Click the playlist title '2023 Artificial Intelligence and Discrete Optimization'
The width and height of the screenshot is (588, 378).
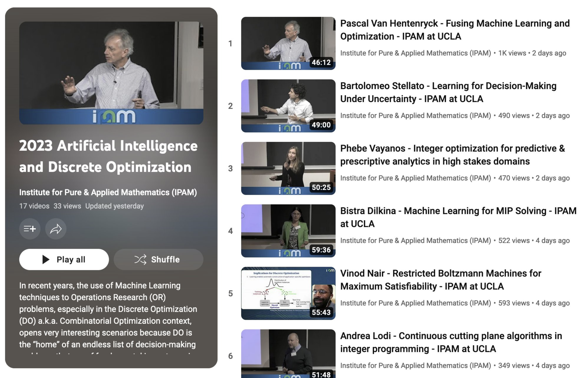pyautogui.click(x=108, y=156)
